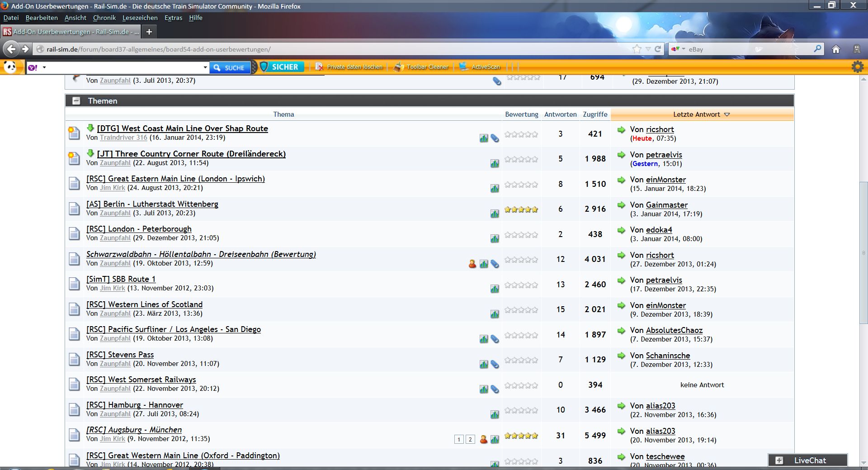The height and width of the screenshot is (470, 868).
Task: Jump to last post arrow for Gainmaster reply
Action: [x=621, y=205]
